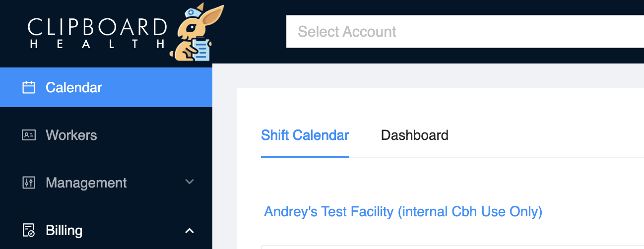Click the Billing menu label

click(64, 230)
